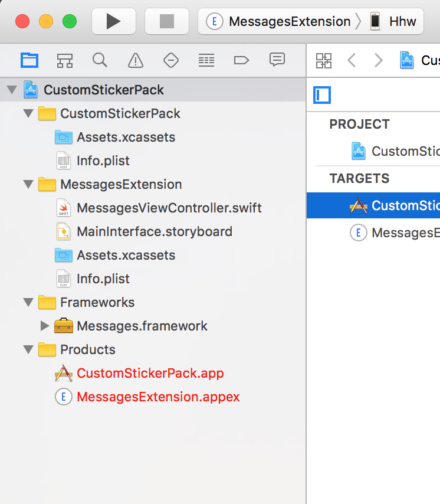Image resolution: width=440 pixels, height=504 pixels.
Task: Switch to the Issue navigator
Action: coord(136,60)
